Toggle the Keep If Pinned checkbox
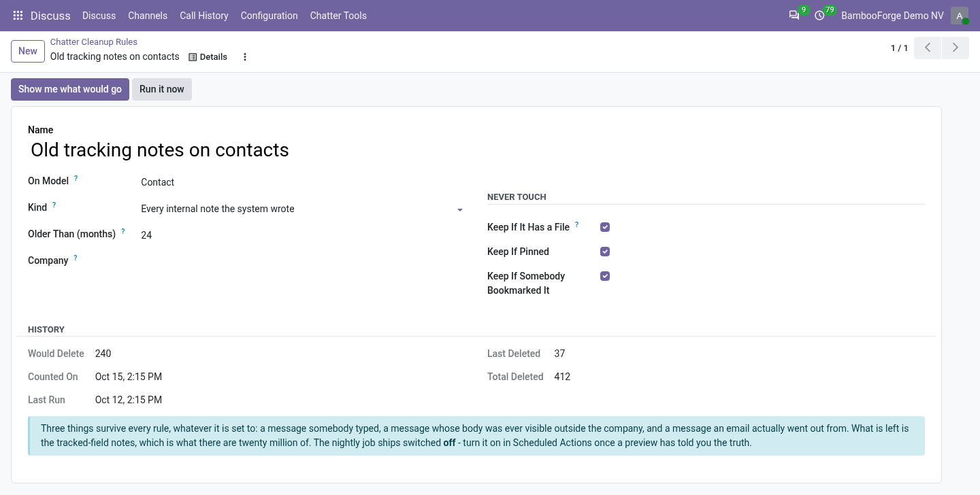 [605, 252]
